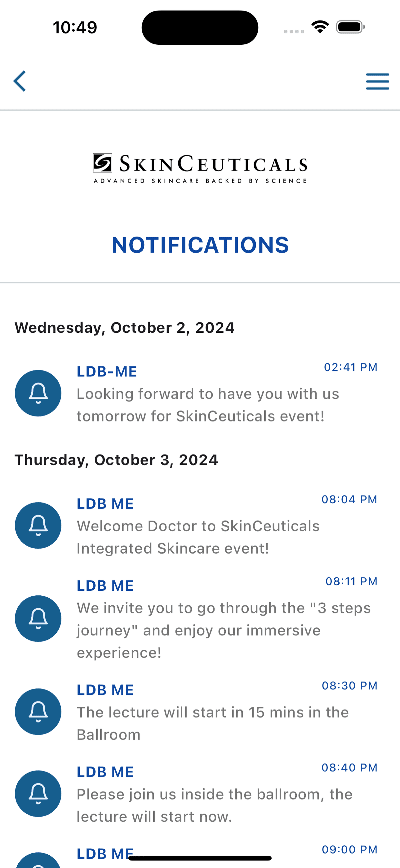Open the '3 steps journey' notification
Image resolution: width=400 pixels, height=868 pixels.
[x=224, y=630]
